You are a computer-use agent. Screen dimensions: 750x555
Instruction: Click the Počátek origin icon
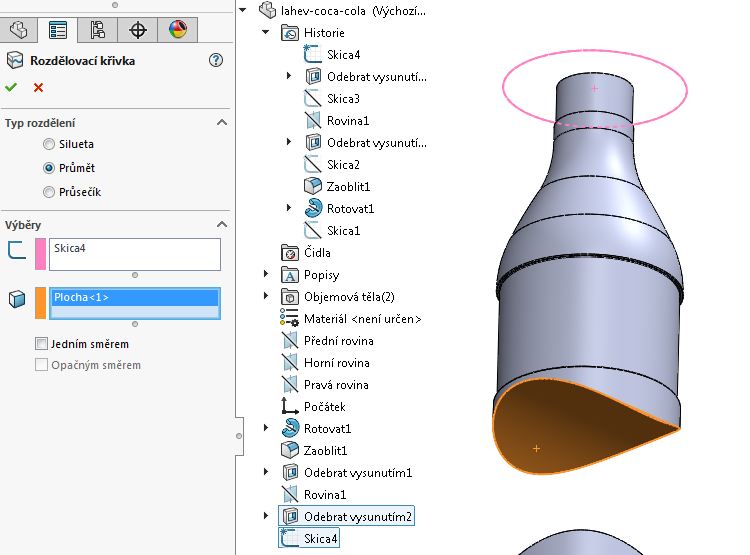click(x=290, y=406)
